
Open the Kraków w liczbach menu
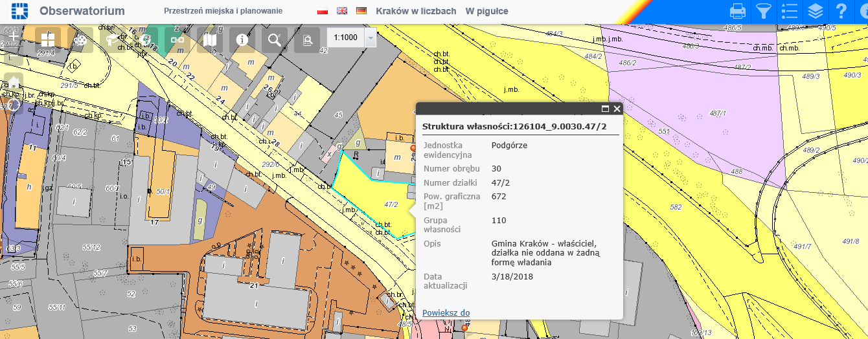(416, 11)
